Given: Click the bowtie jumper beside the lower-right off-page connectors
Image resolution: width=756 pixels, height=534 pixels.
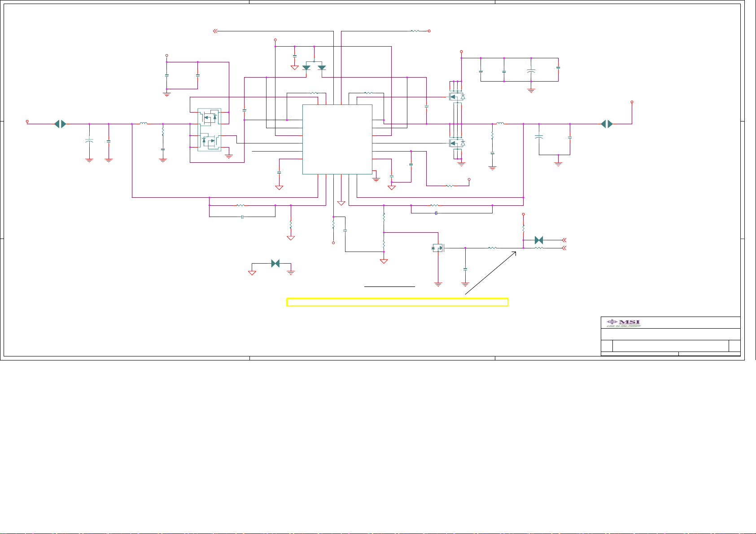Looking at the screenshot, I should click(x=539, y=240).
